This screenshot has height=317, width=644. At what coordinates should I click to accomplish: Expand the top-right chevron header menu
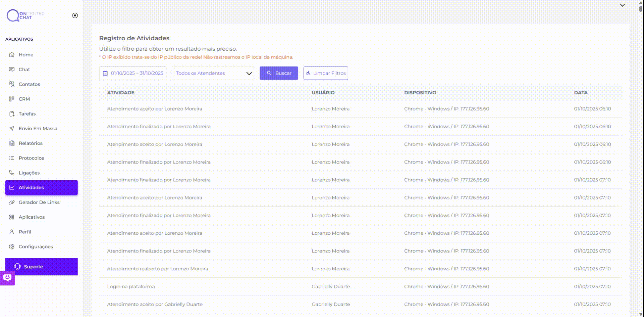(623, 5)
